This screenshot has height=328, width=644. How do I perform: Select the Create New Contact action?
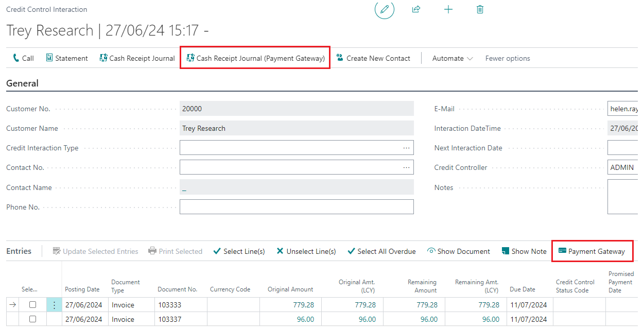(373, 58)
